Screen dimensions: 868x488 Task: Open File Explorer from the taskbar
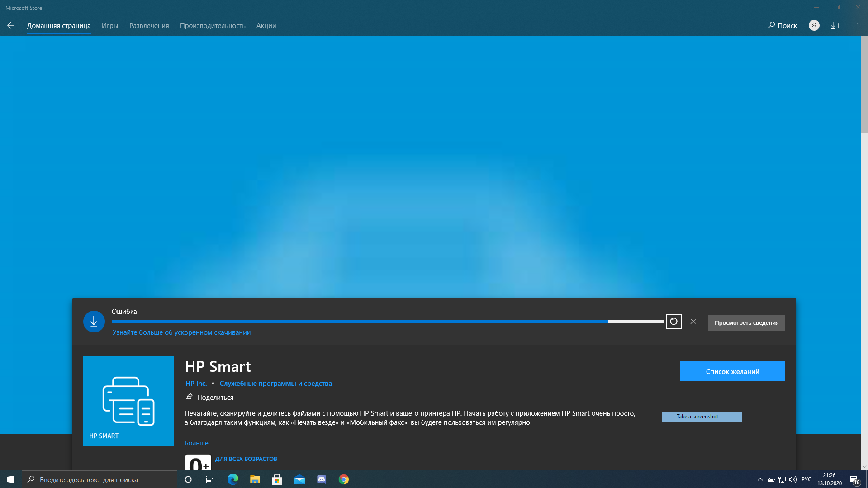coord(255,479)
